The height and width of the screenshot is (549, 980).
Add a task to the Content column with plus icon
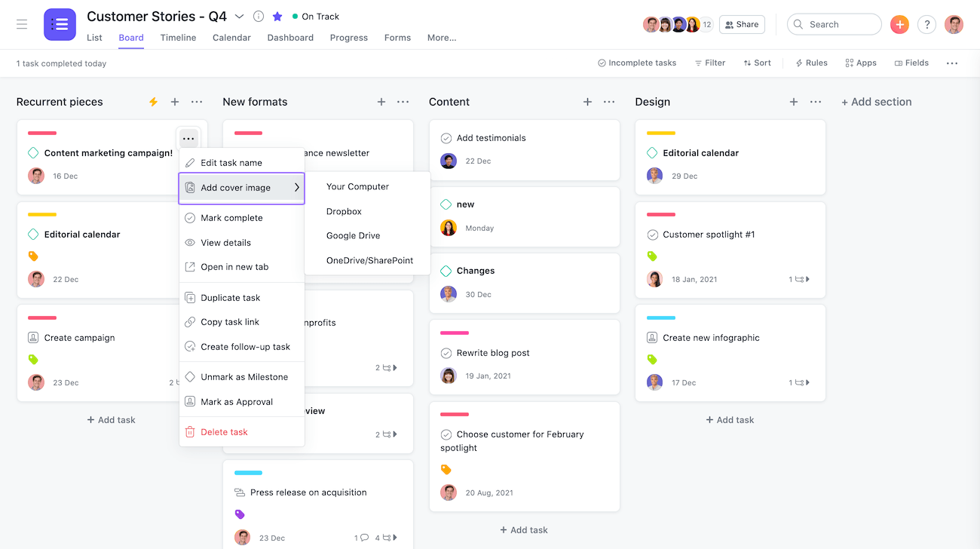(587, 102)
